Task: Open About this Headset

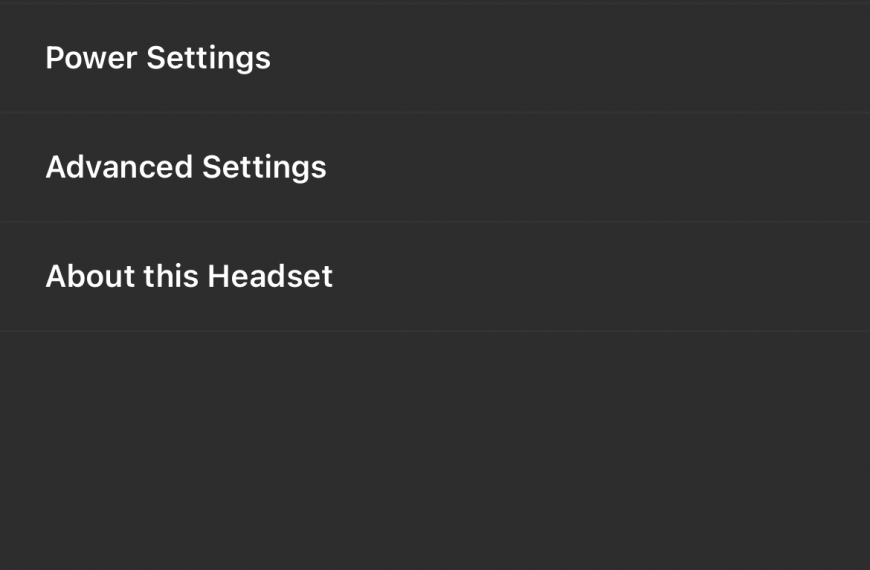Action: [435, 276]
